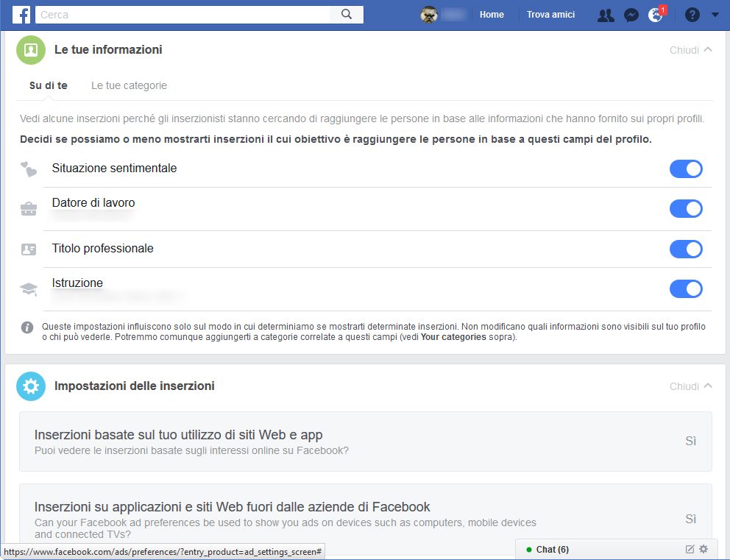
Task: Open Messenger messages icon
Action: [631, 15]
